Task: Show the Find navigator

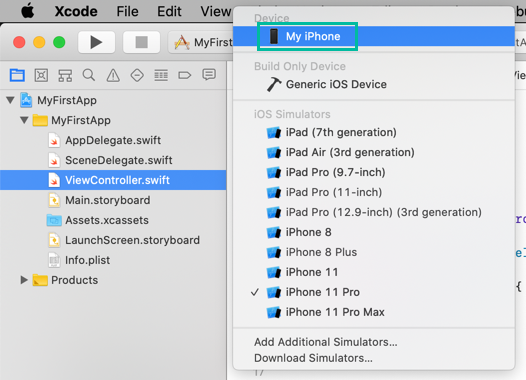Action: (89, 75)
